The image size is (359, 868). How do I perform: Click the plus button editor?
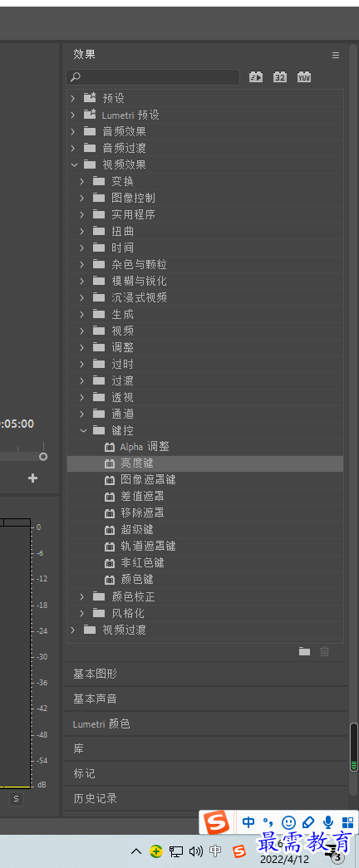[32, 478]
